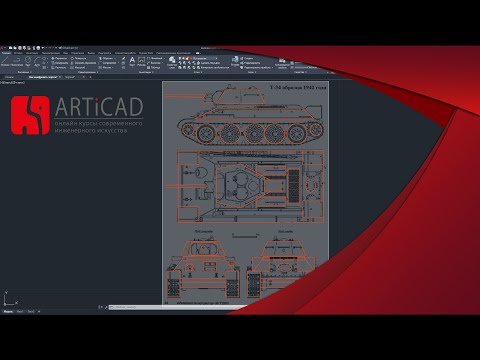Image resolution: width=480 pixels, height=360 pixels.
Task: Expand the Annotation (Аннотации) panel title
Action: (146, 72)
